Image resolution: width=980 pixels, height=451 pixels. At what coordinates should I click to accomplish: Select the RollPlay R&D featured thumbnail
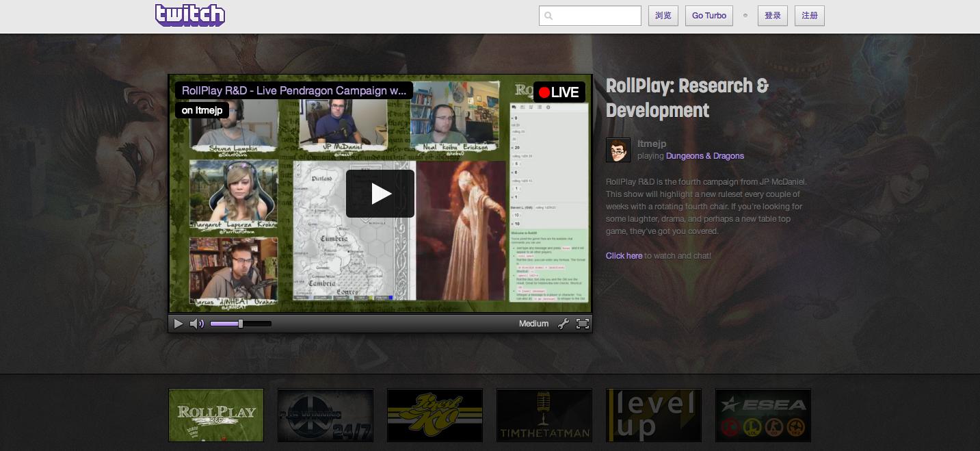216,415
